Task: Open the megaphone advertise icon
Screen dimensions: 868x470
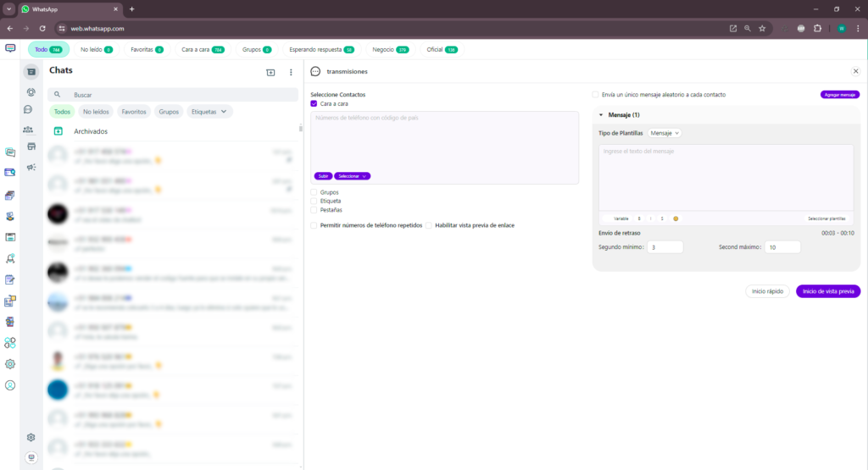Action: [x=31, y=167]
